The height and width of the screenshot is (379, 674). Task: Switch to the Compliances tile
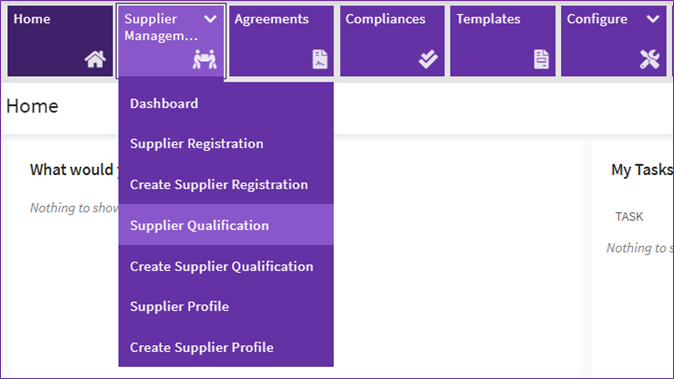392,41
